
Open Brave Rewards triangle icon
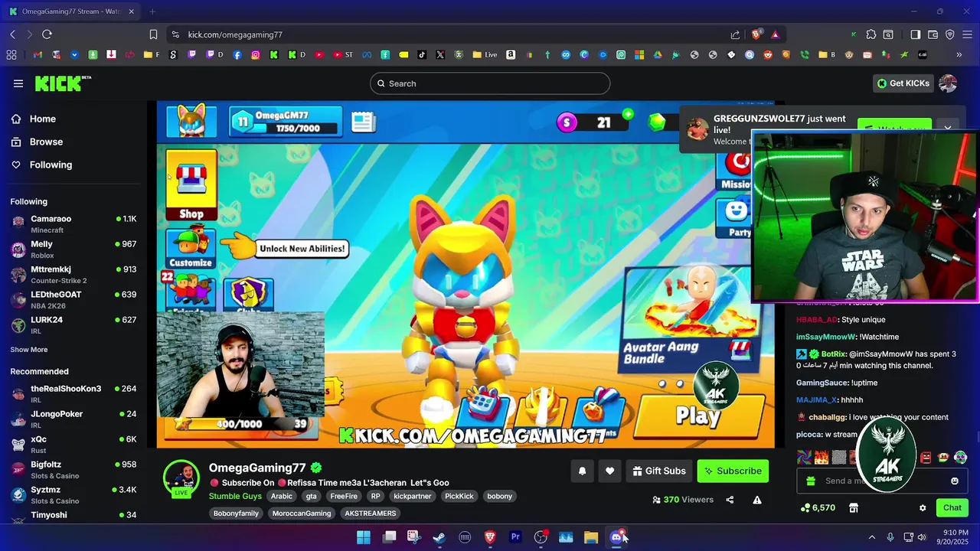776,34
